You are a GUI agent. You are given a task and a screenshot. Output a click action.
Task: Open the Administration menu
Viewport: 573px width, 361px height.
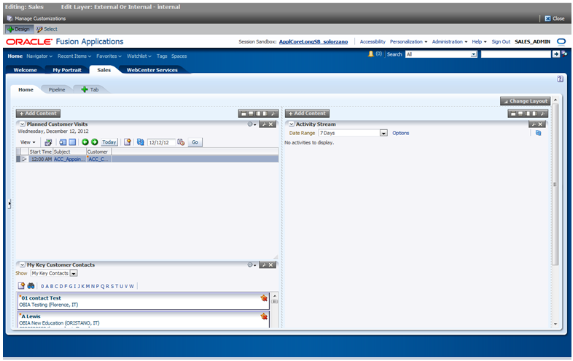449,42
